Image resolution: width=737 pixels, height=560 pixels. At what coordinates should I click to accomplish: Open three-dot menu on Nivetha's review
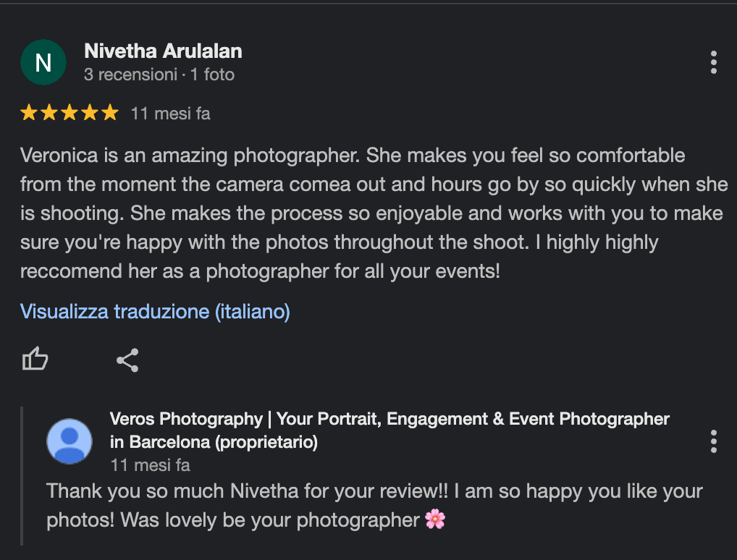click(x=713, y=62)
